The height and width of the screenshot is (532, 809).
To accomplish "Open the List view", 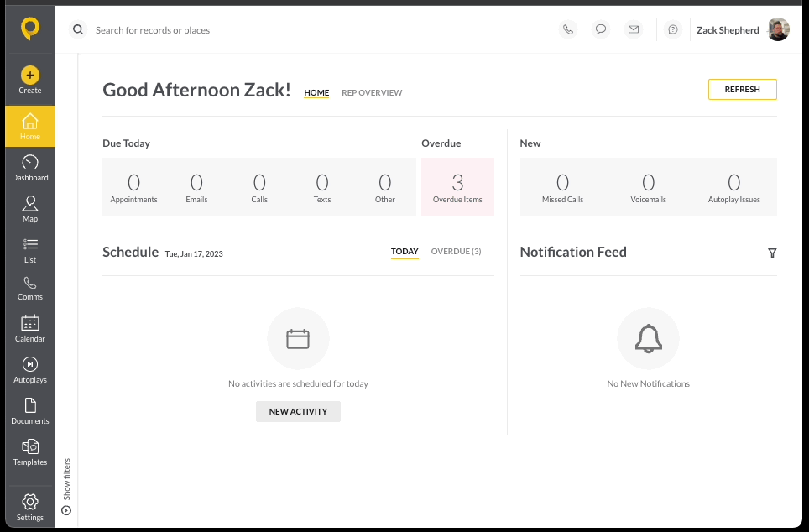I will (30, 250).
